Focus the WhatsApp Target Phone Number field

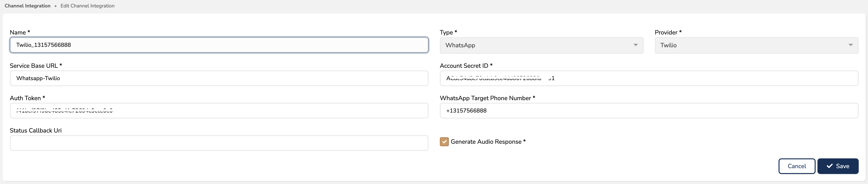649,111
